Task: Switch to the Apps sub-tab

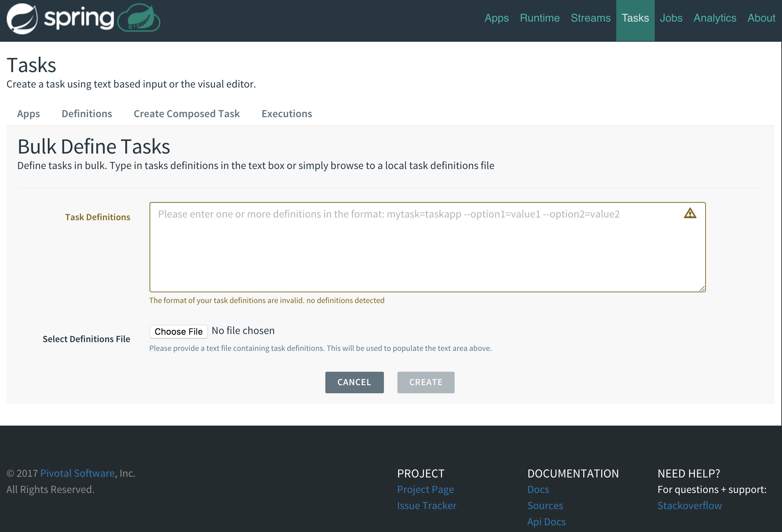Action: (x=28, y=114)
